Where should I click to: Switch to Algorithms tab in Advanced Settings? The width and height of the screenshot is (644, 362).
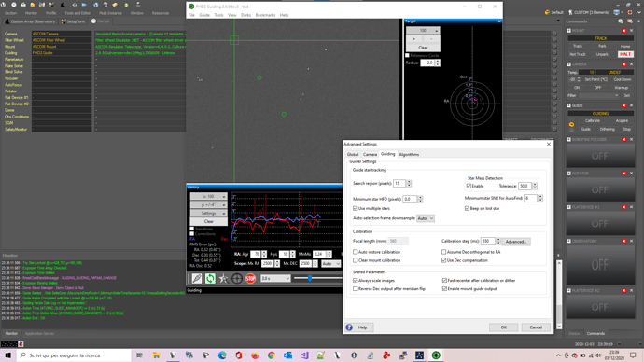point(409,154)
